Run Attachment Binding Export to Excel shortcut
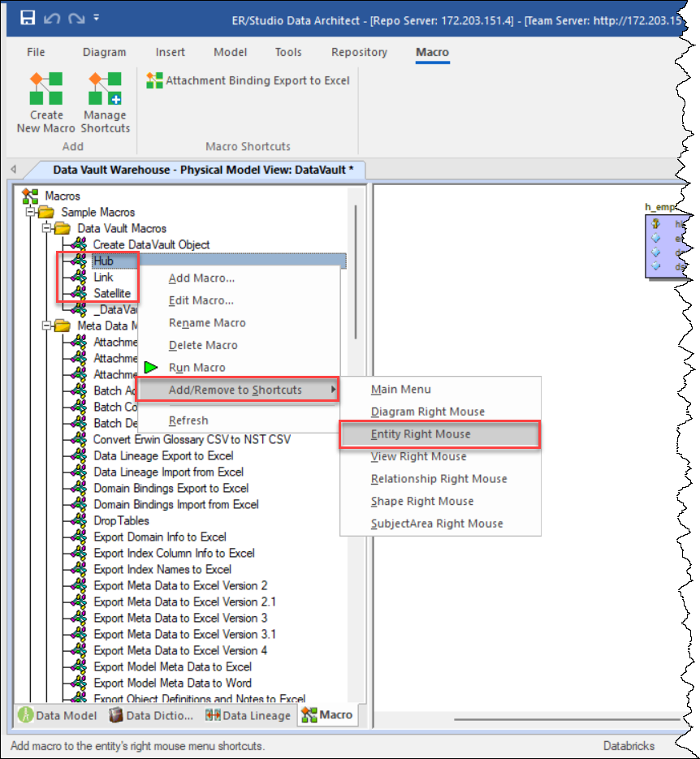 248,80
